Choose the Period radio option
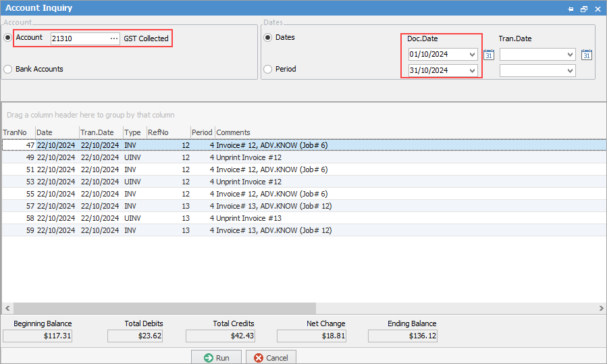The image size is (607, 364). click(268, 69)
